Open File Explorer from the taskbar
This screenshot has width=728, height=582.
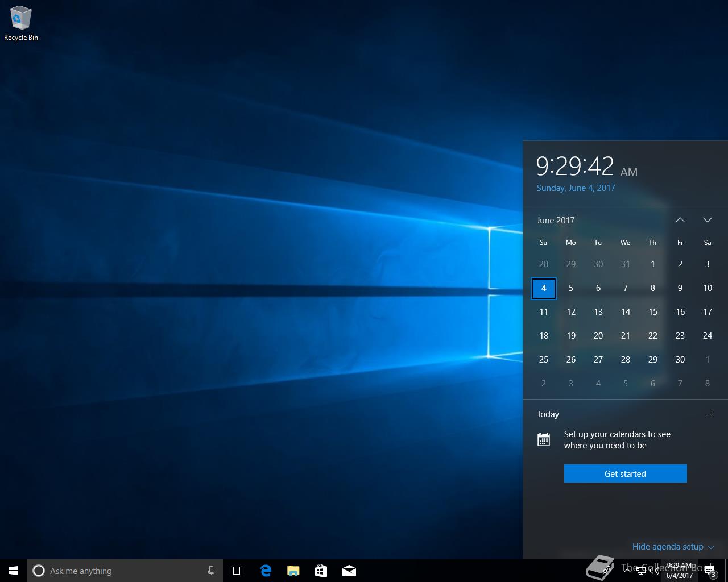[293, 571]
